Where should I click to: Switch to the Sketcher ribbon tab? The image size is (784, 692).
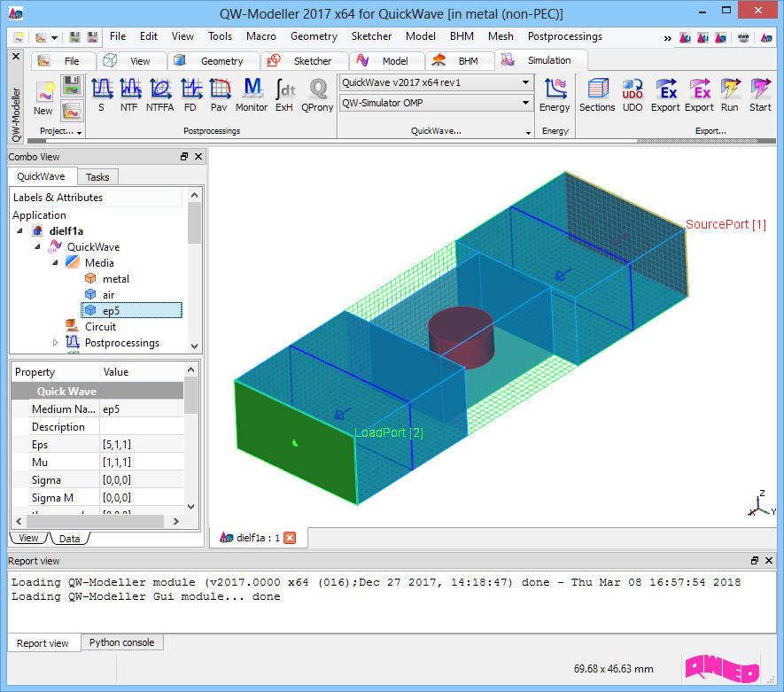(x=301, y=61)
